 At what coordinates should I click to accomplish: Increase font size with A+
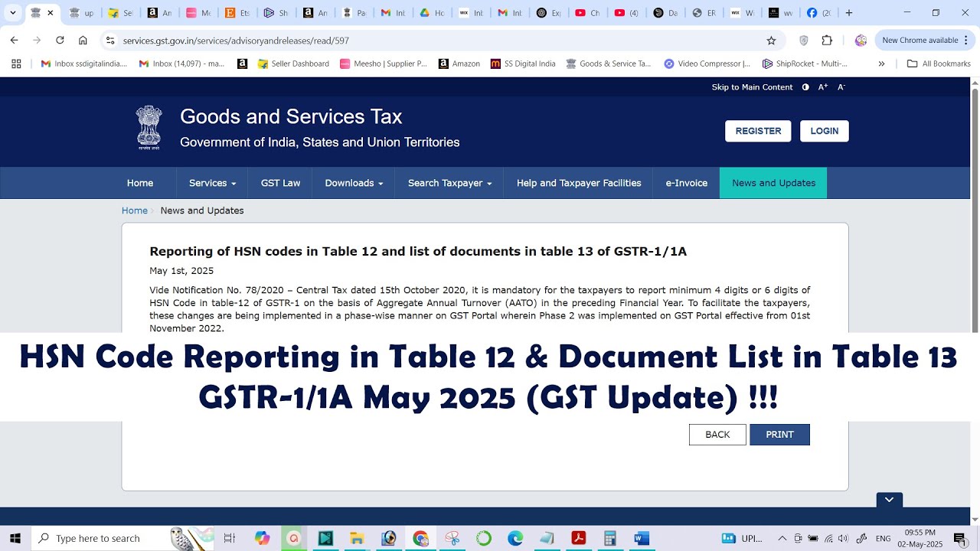[x=823, y=87]
